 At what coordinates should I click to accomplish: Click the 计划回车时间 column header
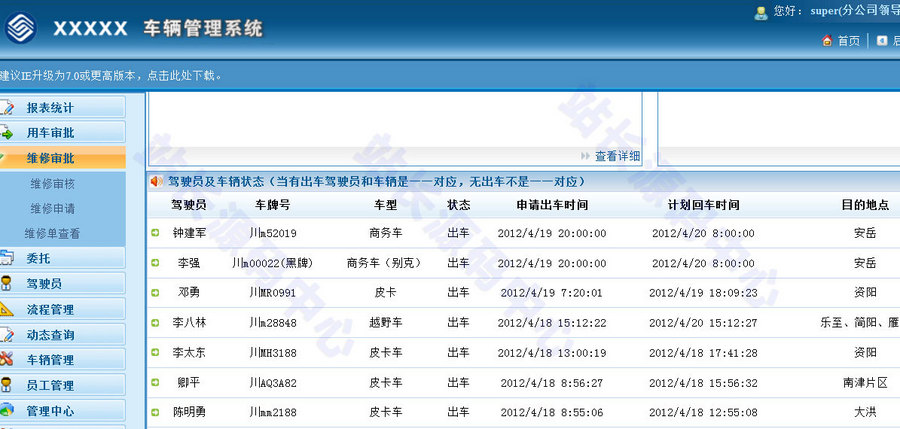(x=703, y=204)
